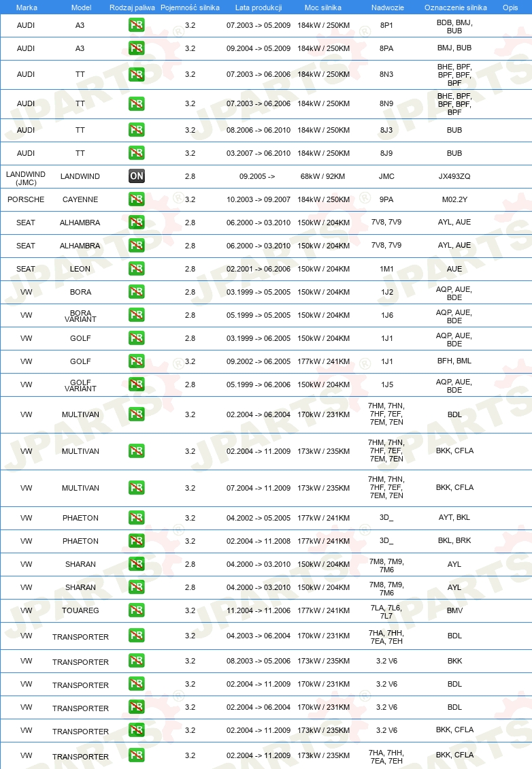This screenshot has height=769, width=532.
Task: Click the petrol icon for Phaeton AYT, BKL
Action: tap(136, 517)
